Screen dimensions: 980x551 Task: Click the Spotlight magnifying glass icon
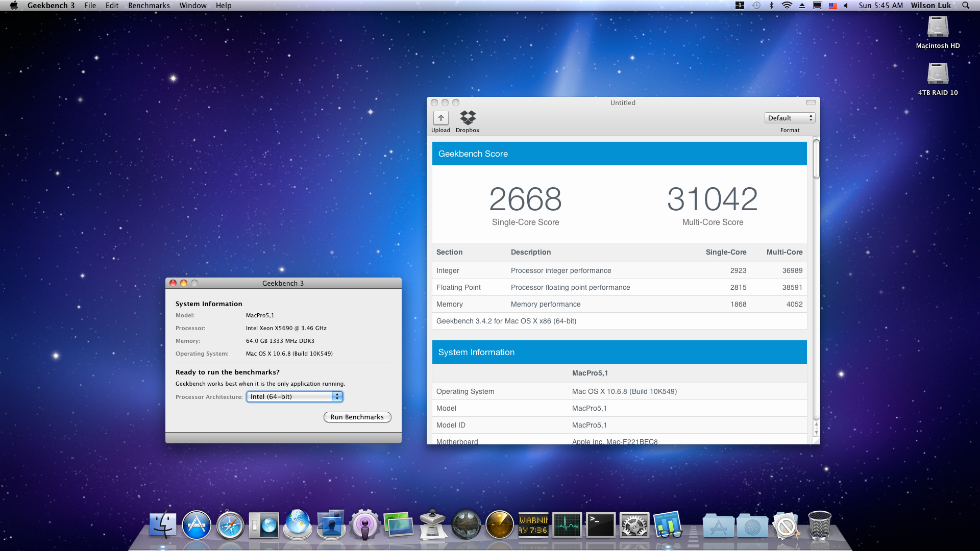pyautogui.click(x=966, y=5)
